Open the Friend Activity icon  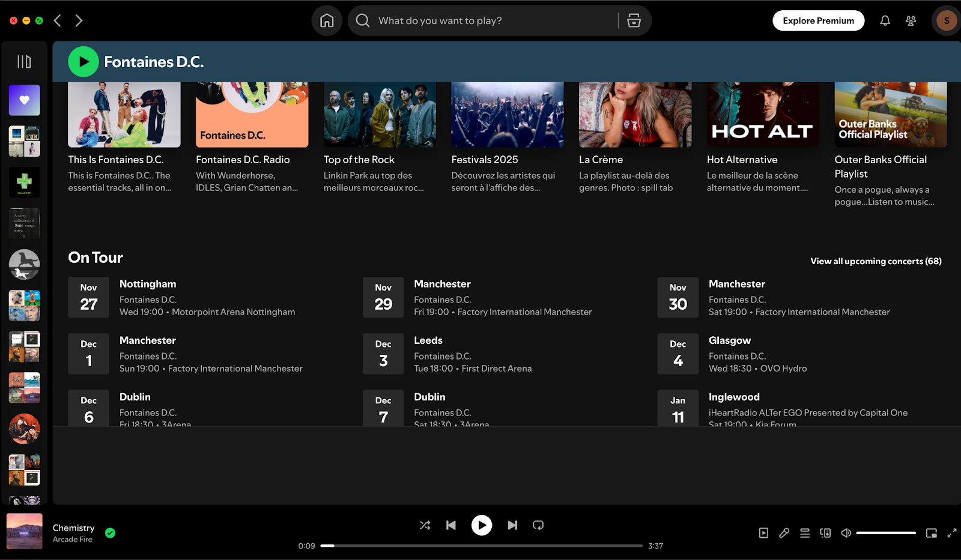click(x=911, y=20)
